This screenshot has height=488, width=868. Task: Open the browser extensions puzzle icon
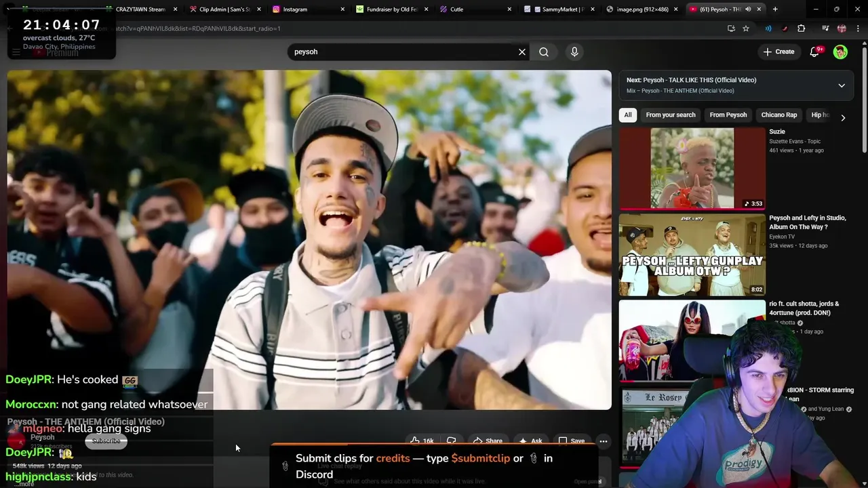(801, 28)
